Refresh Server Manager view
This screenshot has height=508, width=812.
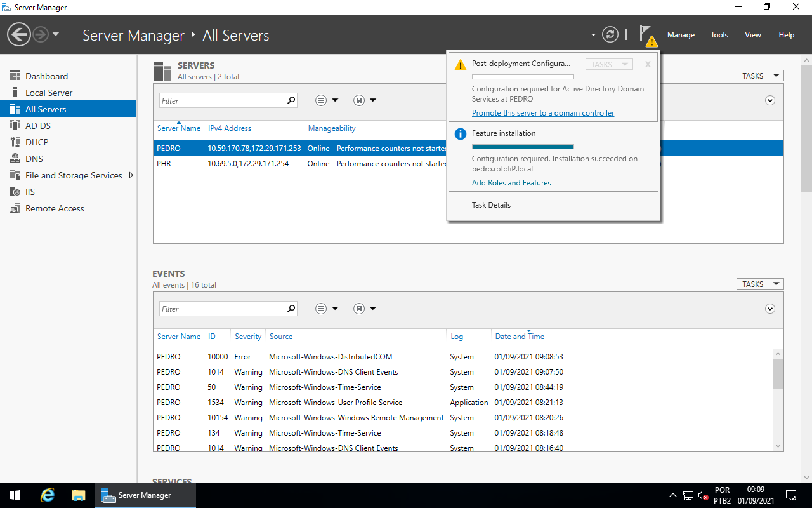610,34
